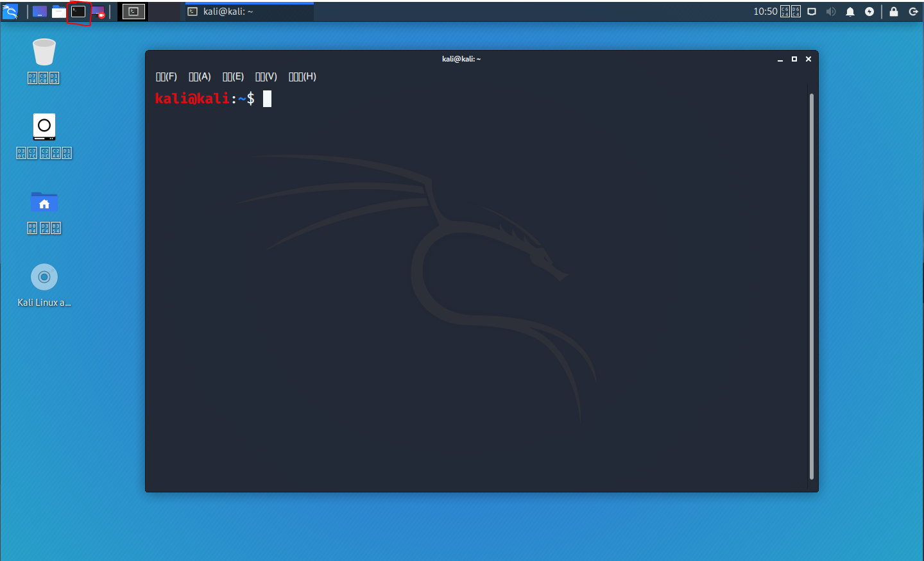Open the terminal (F) File menu
This screenshot has height=561, width=924.
(166, 76)
